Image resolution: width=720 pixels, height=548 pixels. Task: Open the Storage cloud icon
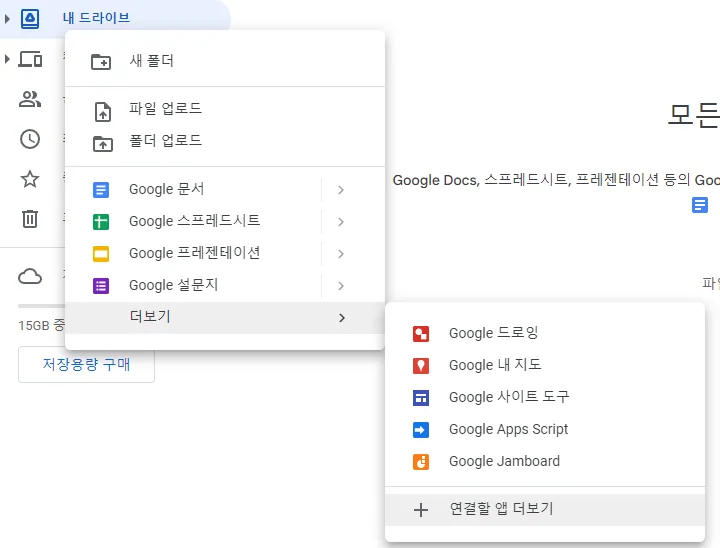30,277
